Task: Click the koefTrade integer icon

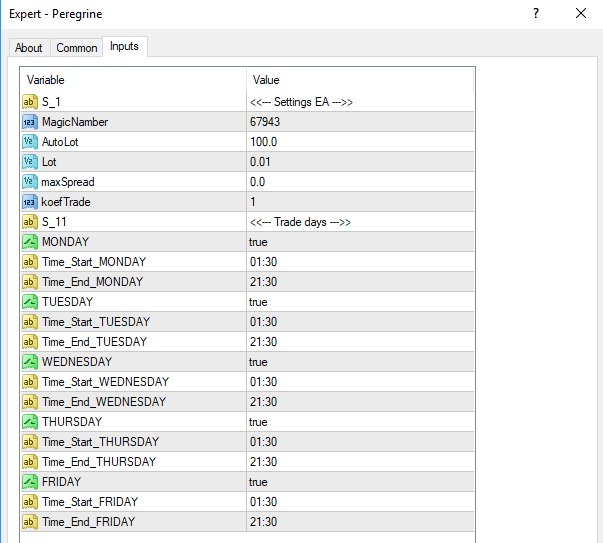Action: click(29, 202)
